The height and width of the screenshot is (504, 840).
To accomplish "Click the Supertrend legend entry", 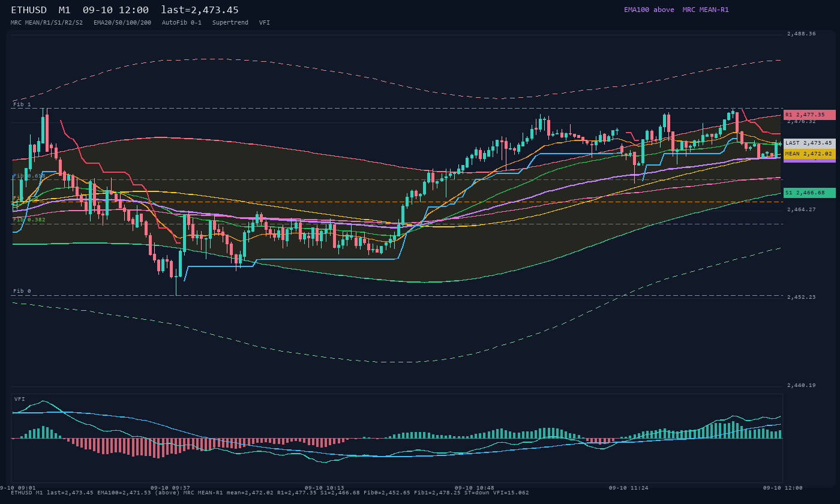I will tap(230, 22).
